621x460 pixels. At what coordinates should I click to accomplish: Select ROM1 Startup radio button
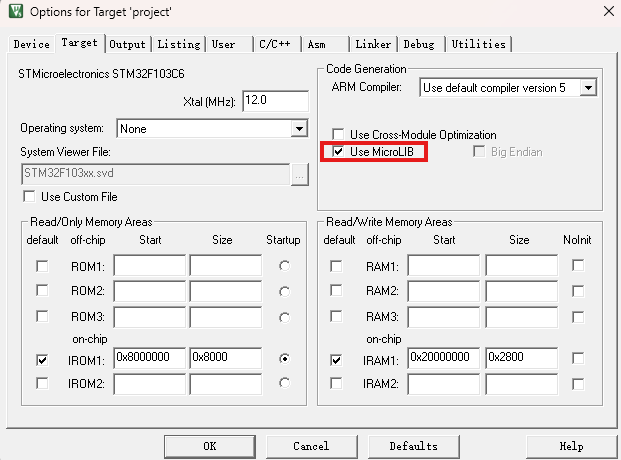[x=284, y=266]
